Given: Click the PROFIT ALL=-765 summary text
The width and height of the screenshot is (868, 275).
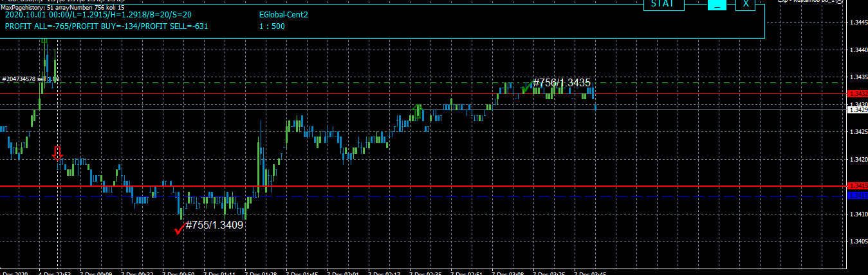Looking at the screenshot, I should [x=106, y=26].
